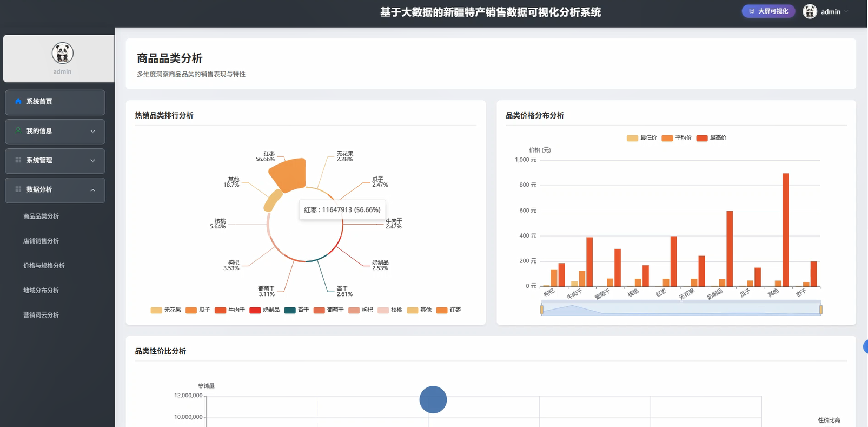
Task: Toggle 奶制品 legend in pie chart
Action: click(264, 310)
